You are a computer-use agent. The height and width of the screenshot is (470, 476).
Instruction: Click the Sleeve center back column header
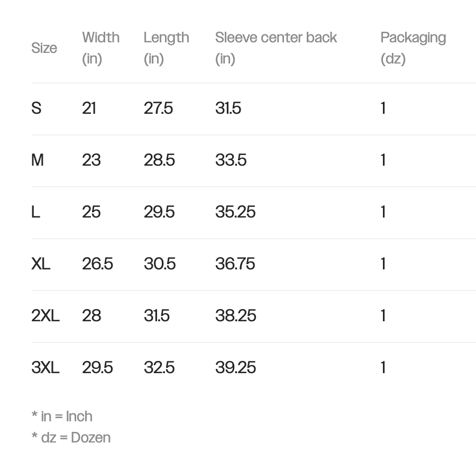pyautogui.click(x=276, y=48)
